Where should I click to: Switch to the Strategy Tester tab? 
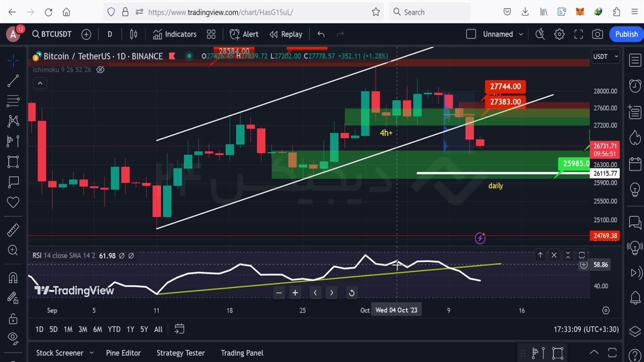[180, 353]
